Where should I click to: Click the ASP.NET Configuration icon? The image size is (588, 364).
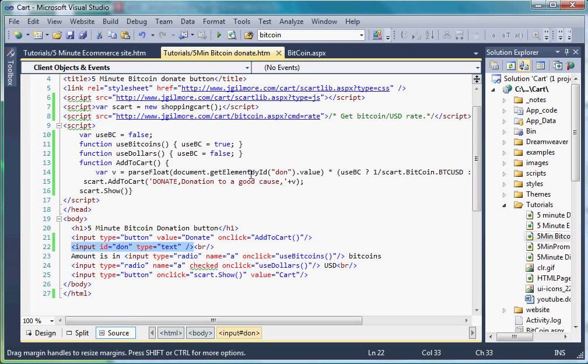[570, 65]
